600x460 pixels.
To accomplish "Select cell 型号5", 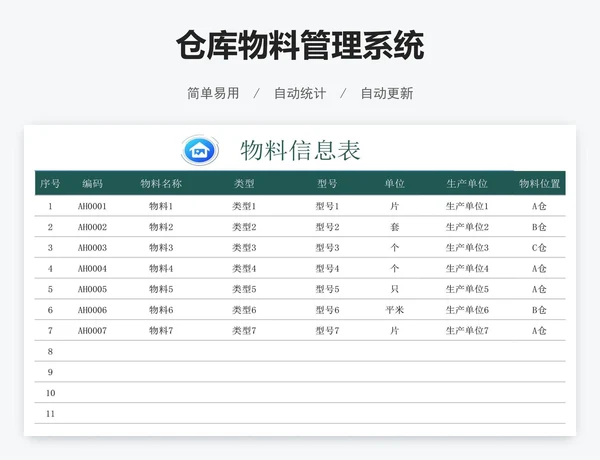I will (327, 289).
